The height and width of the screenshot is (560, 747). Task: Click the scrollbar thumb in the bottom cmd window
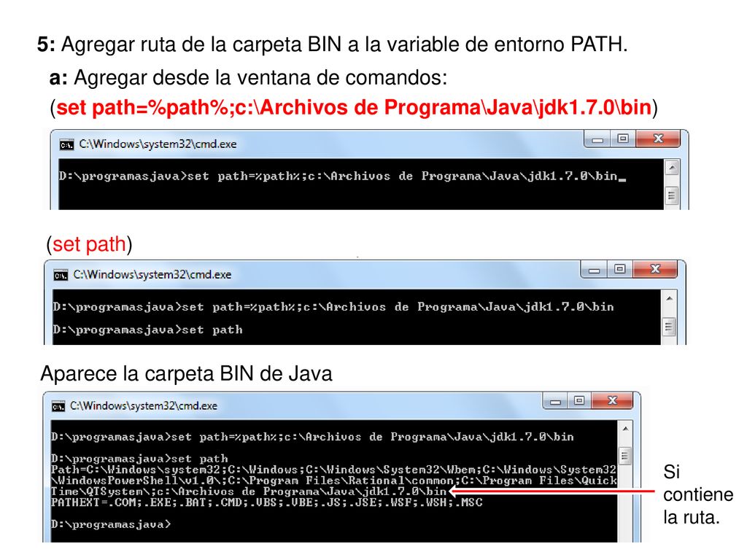coord(625,456)
